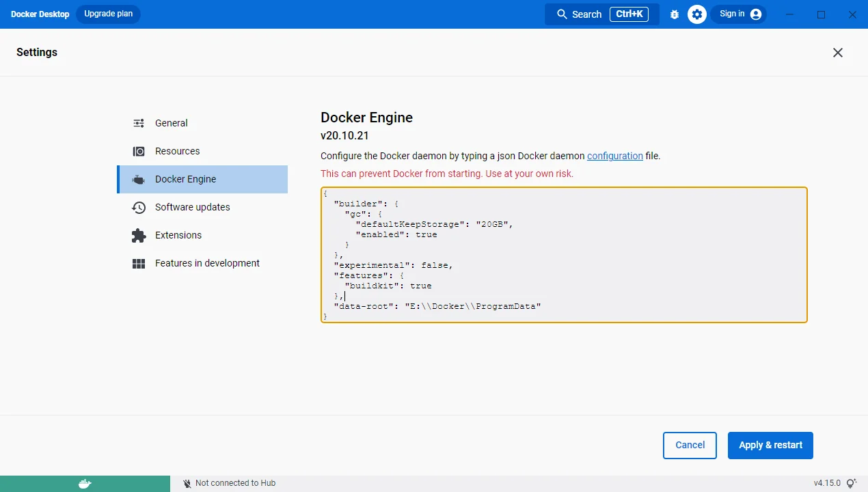This screenshot has width=868, height=492.
Task: Open settings via the gear icon
Action: click(696, 14)
